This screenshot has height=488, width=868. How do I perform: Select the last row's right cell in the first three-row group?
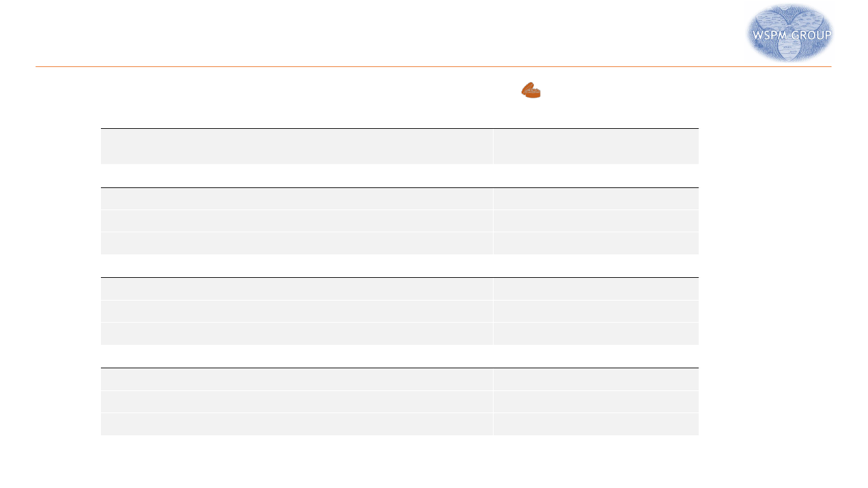(596, 243)
